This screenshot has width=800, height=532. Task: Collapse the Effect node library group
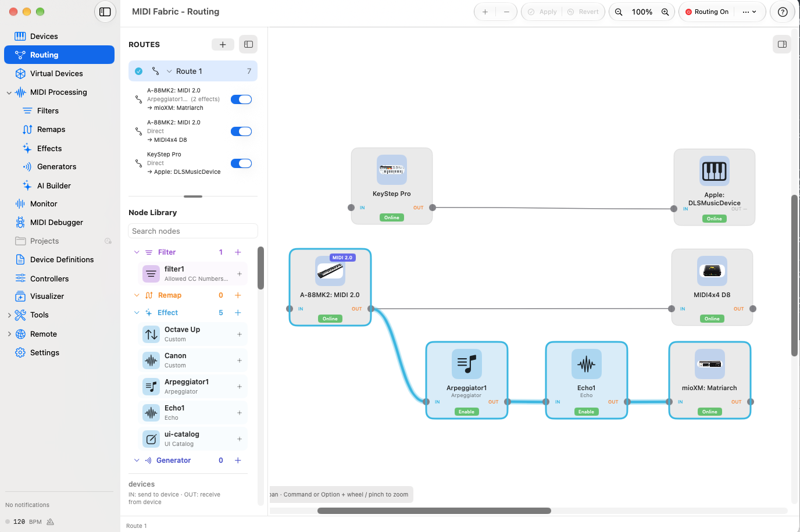pos(137,313)
